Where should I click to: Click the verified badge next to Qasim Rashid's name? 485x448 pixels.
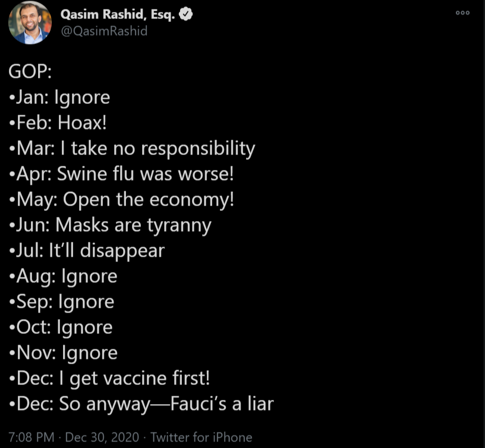(x=186, y=15)
